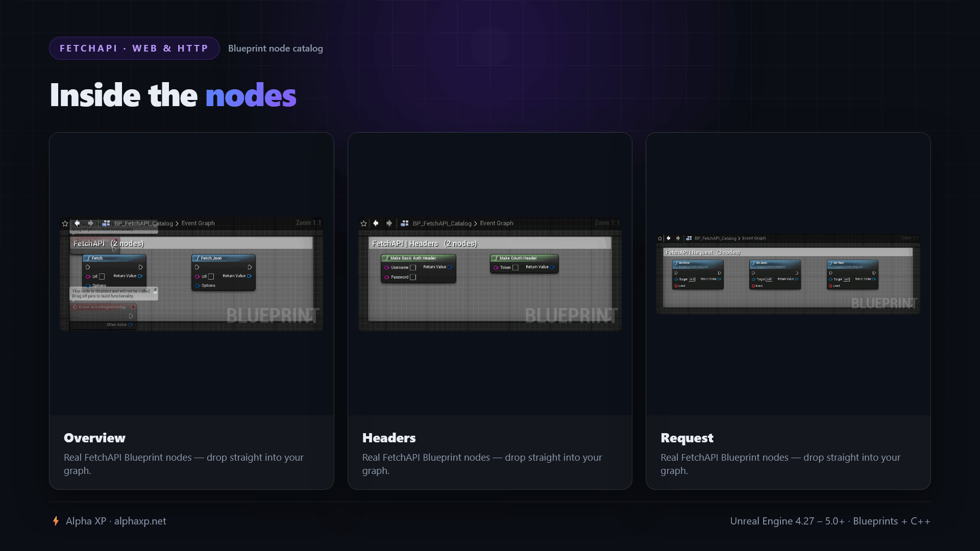Click the FetchAPI | Request comment box title
The height and width of the screenshot is (551, 980).
pyautogui.click(x=703, y=253)
